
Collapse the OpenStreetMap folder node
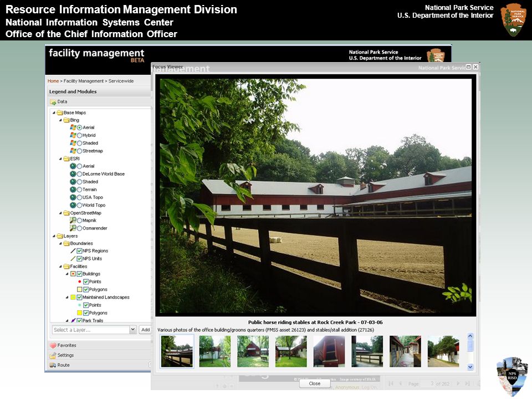coord(61,213)
